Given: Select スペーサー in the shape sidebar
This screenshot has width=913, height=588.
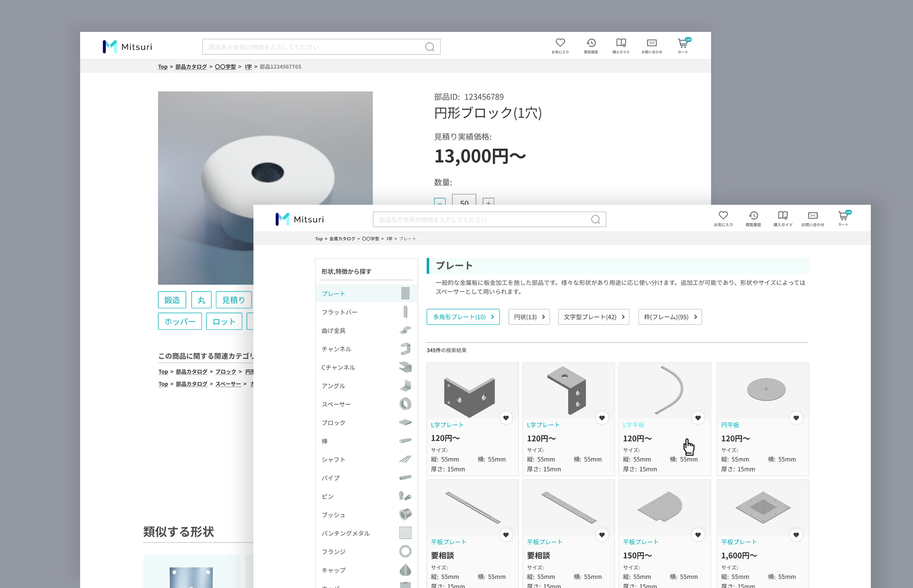Looking at the screenshot, I should point(336,404).
